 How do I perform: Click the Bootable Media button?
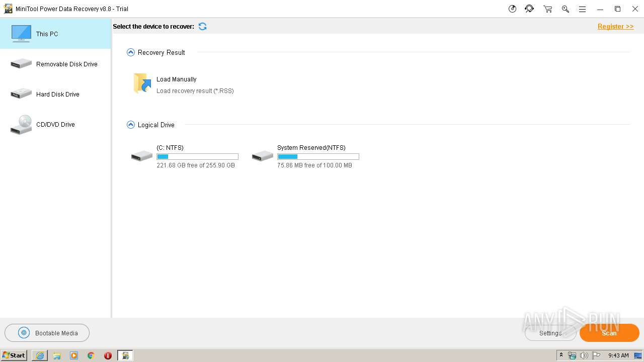point(47,333)
